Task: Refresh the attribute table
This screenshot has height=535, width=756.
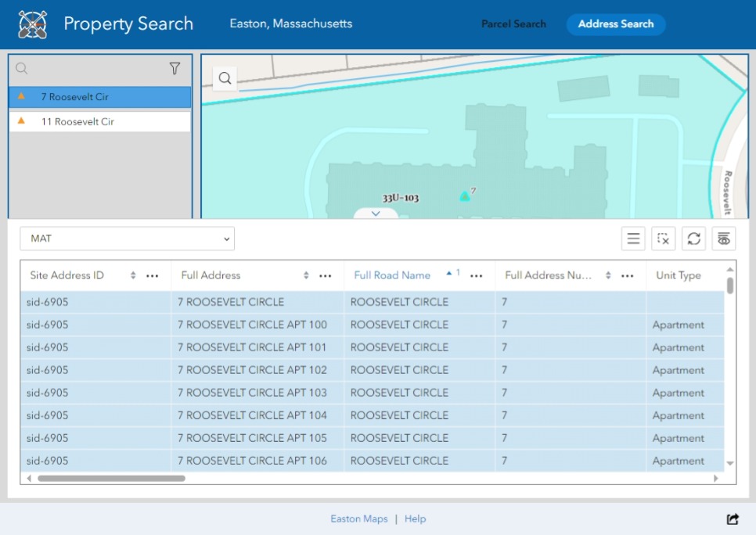Action: pos(693,239)
